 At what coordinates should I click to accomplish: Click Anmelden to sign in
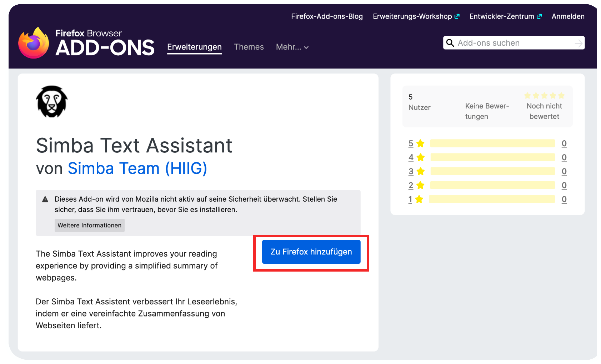point(568,16)
